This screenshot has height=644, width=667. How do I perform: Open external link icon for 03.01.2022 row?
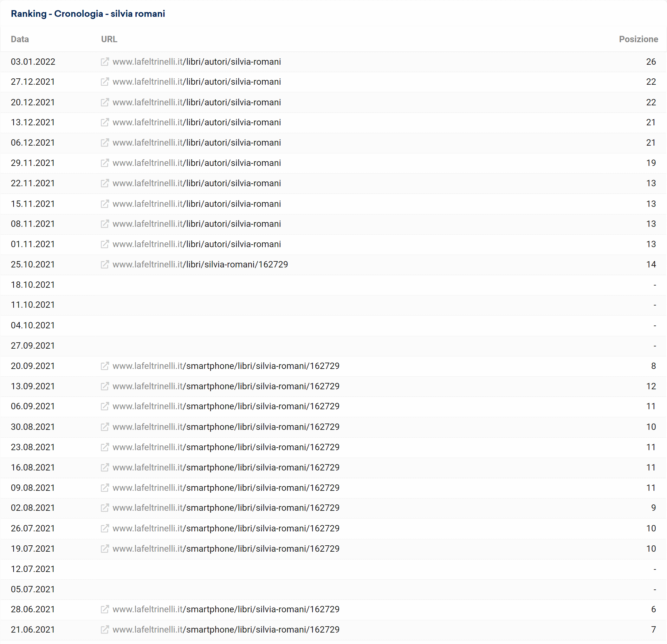coord(105,62)
